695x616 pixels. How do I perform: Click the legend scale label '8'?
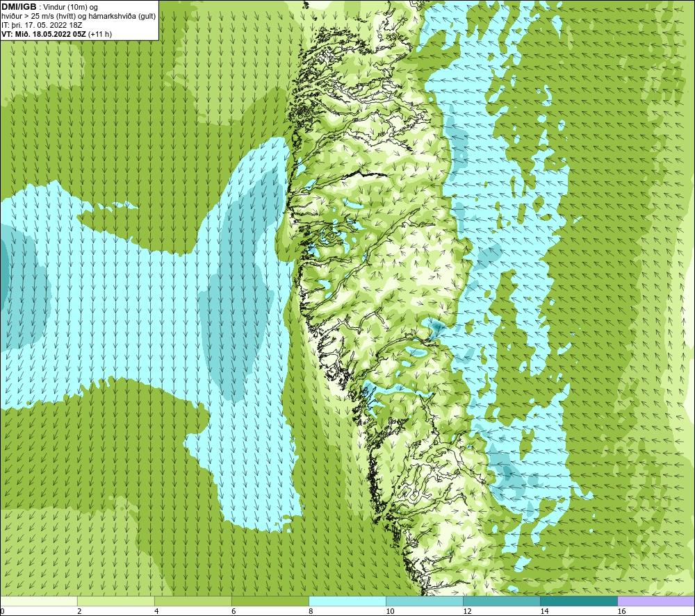click(311, 612)
